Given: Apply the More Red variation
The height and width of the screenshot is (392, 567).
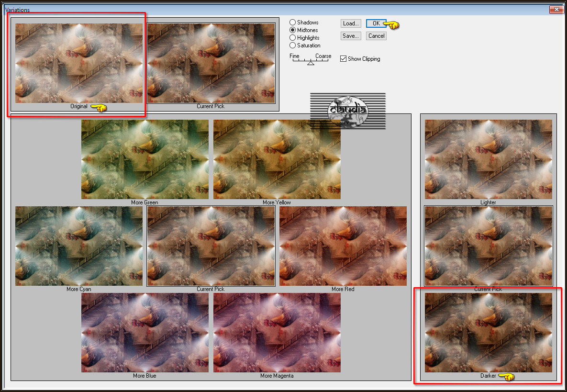Looking at the screenshot, I should point(343,246).
